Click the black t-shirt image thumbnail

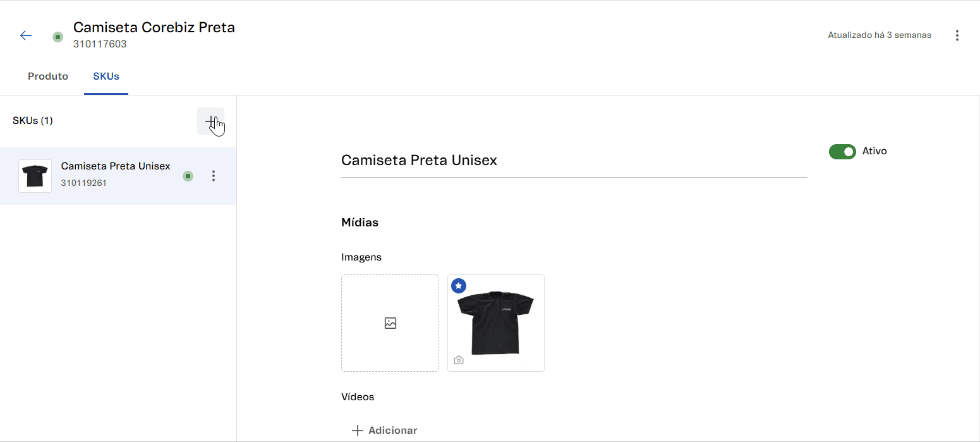(496, 322)
